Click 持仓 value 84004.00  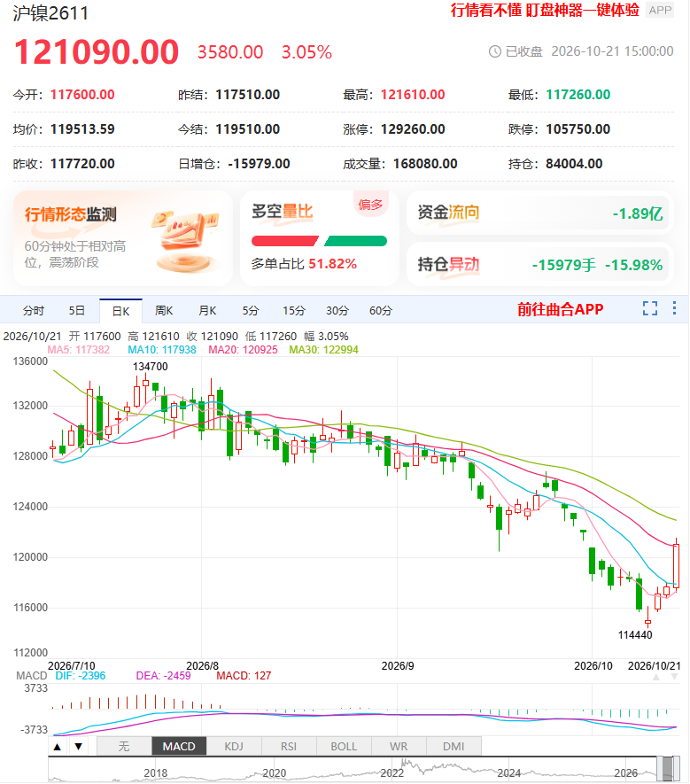point(574,164)
